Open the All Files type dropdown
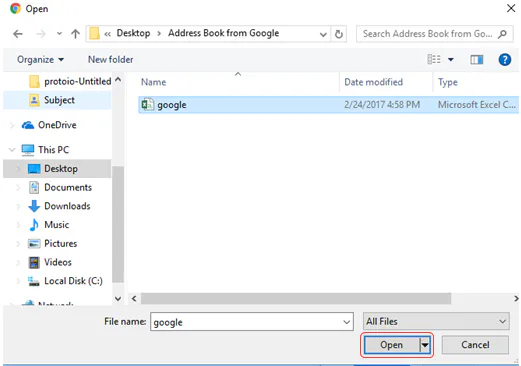The image size is (521, 366). [436, 322]
